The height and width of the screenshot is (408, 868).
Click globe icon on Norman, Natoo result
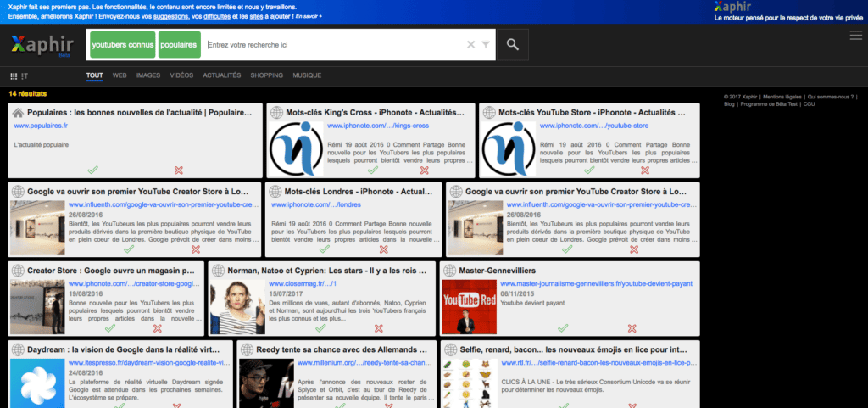coord(217,271)
